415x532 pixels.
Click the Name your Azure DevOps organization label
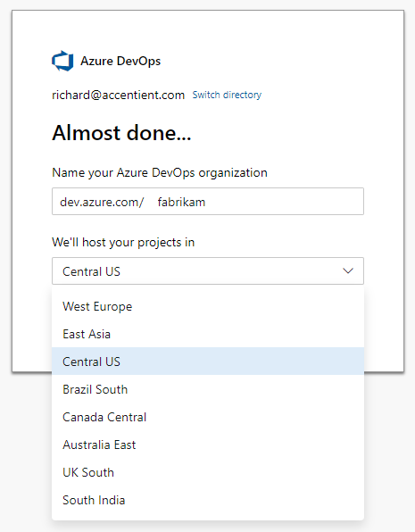click(x=160, y=172)
